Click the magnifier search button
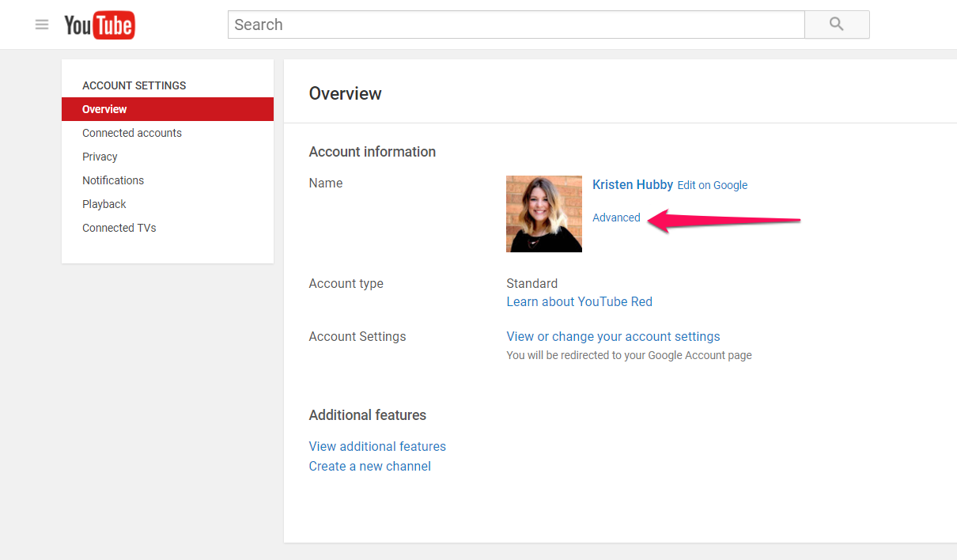The width and height of the screenshot is (957, 560). point(837,25)
